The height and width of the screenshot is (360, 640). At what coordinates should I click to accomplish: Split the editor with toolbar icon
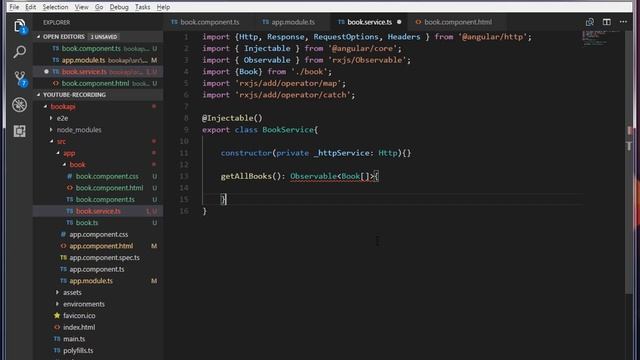[607, 22]
